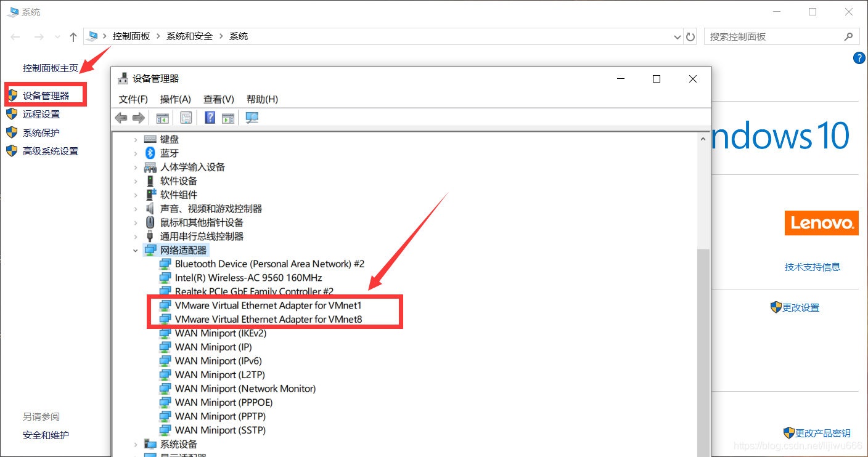Expand the 键盘 tree node
Screen dimensions: 868x457
click(x=136, y=140)
